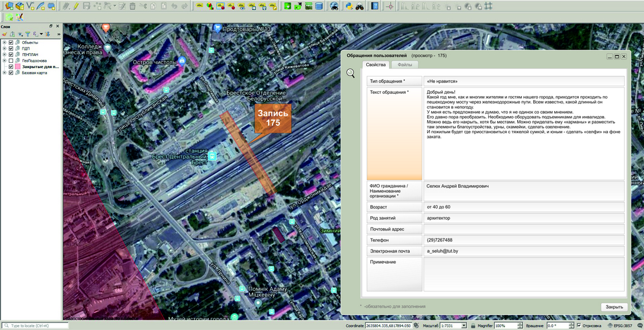The image size is (644, 330).
Task: Select the Свойства tab
Action: tap(376, 65)
